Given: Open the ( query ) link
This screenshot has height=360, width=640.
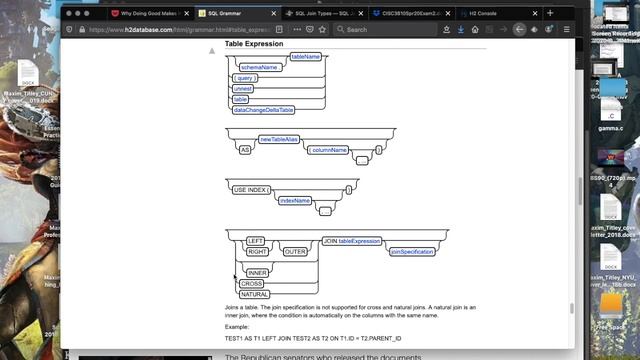Looking at the screenshot, I should pos(245,78).
